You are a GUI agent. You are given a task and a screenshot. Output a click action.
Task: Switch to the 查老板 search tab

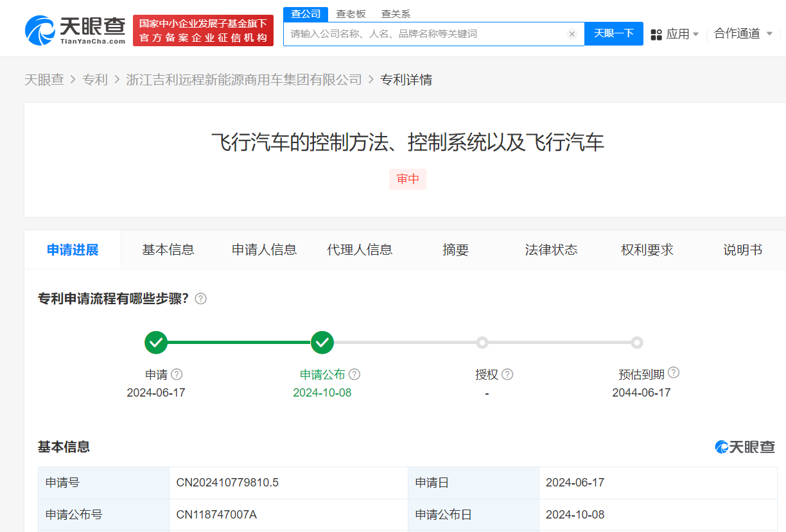click(351, 13)
